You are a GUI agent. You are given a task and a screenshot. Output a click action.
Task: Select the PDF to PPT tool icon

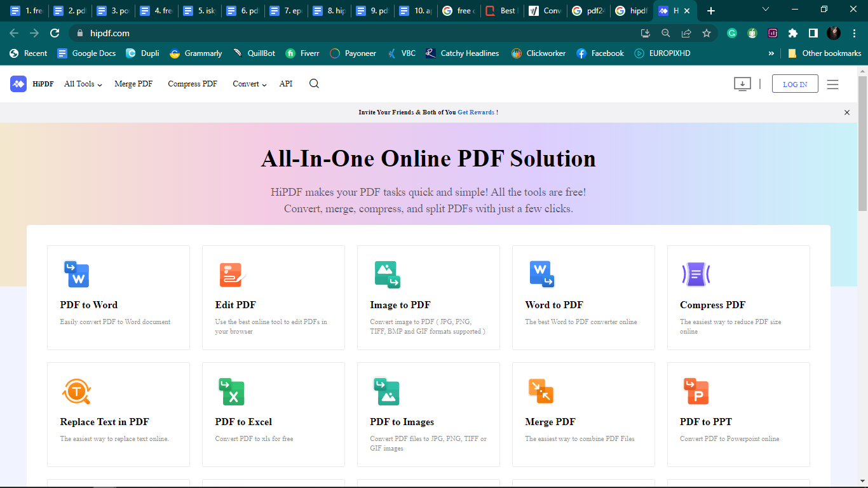tap(696, 391)
